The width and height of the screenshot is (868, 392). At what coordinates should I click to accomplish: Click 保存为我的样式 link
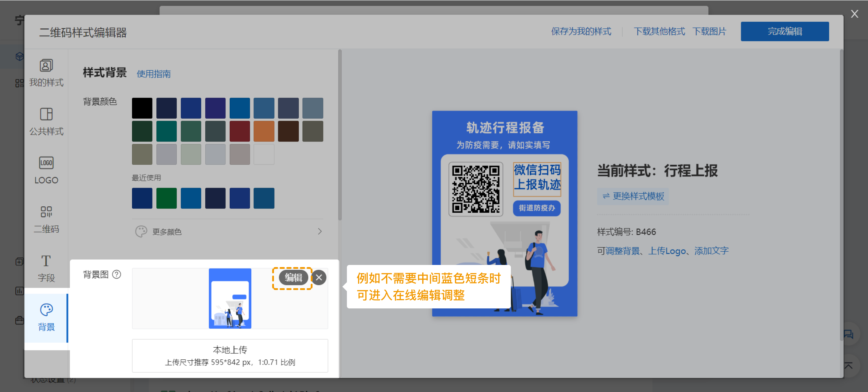coord(581,31)
